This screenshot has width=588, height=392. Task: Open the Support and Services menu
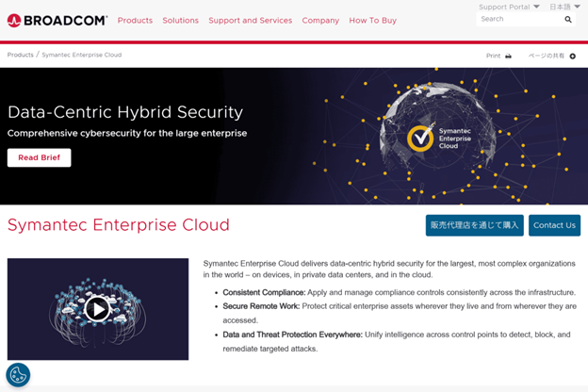(250, 20)
